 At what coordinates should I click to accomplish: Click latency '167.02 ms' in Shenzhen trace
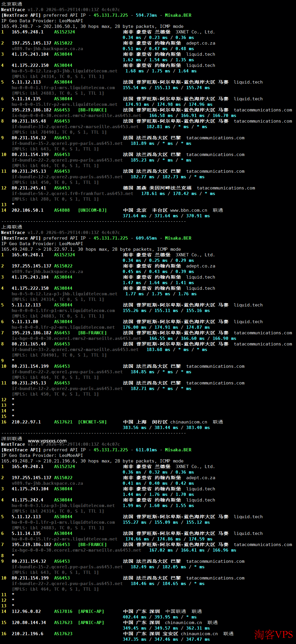click(x=161, y=550)
